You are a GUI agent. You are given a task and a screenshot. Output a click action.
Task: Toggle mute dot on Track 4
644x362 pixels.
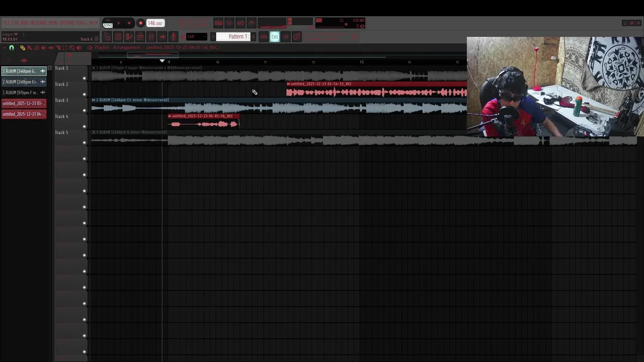tap(84, 126)
